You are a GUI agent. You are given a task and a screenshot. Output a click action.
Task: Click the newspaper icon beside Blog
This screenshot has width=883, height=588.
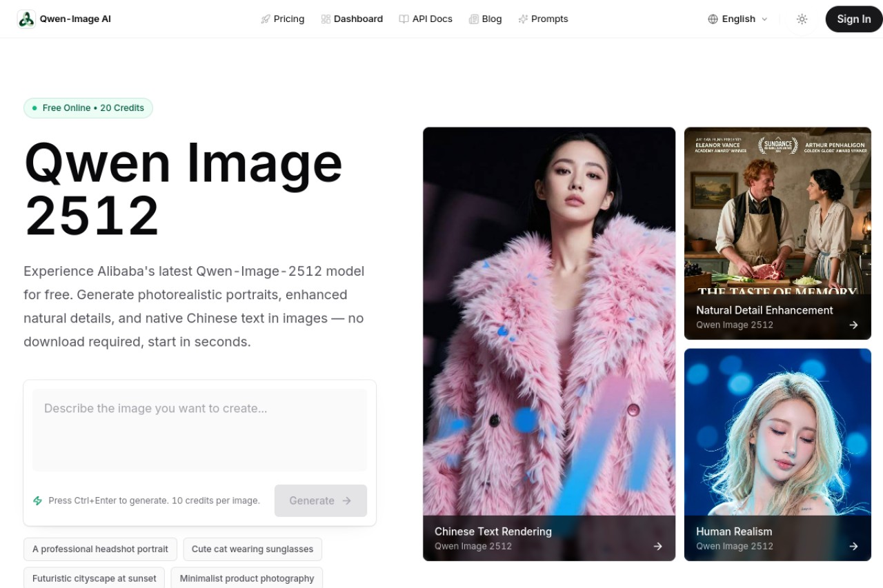tap(474, 19)
